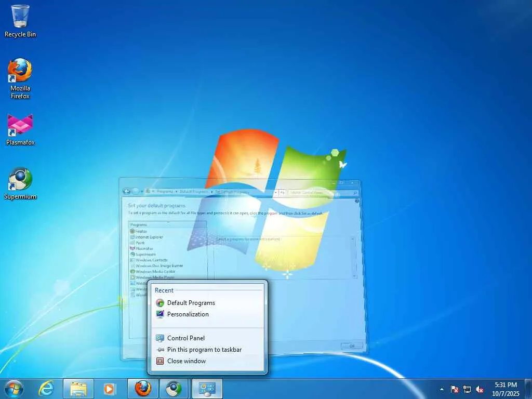The width and height of the screenshot is (532, 399).
Task: Select the Recycle Bin desktop icon
Action: tap(20, 21)
